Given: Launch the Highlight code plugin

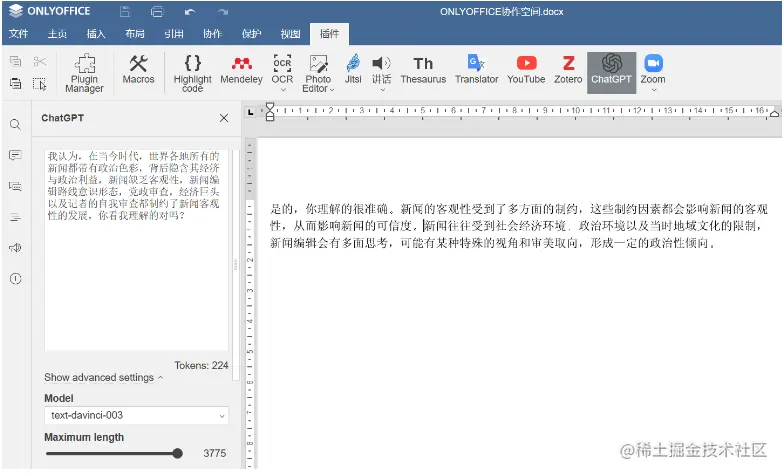Looking at the screenshot, I should pyautogui.click(x=192, y=73).
